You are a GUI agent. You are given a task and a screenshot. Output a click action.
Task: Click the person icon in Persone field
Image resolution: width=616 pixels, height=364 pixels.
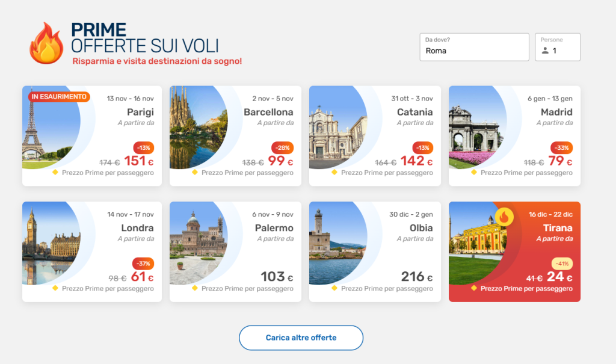pos(545,51)
